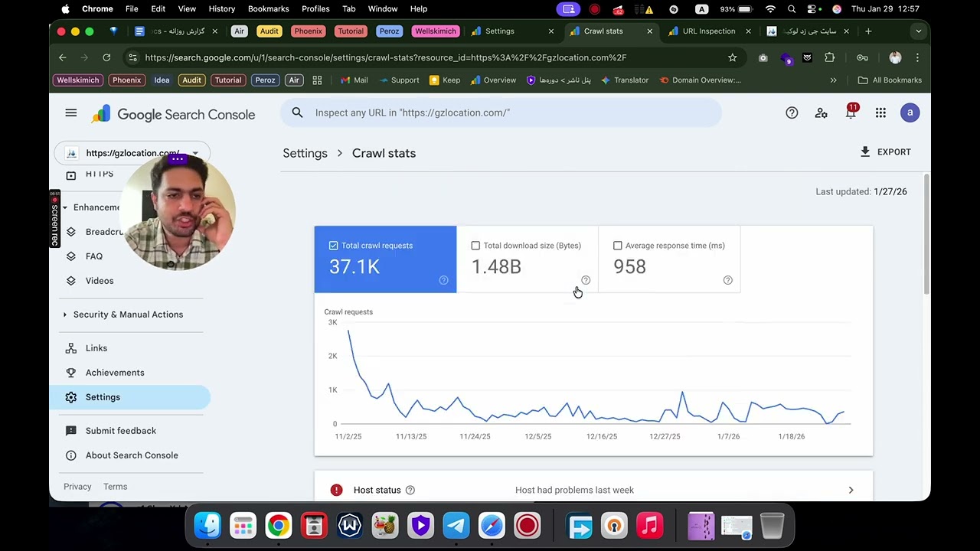Collapse the Enhancements section in the sidebar

[64, 207]
